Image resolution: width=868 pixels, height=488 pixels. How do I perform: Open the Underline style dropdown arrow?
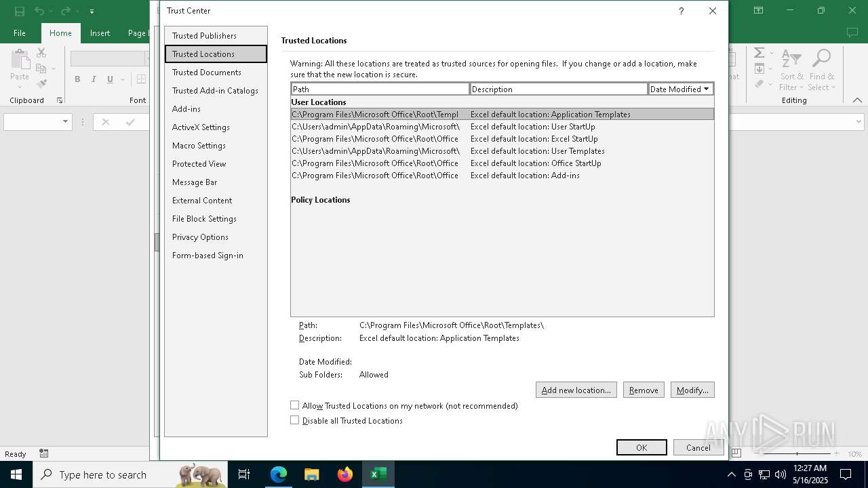123,79
